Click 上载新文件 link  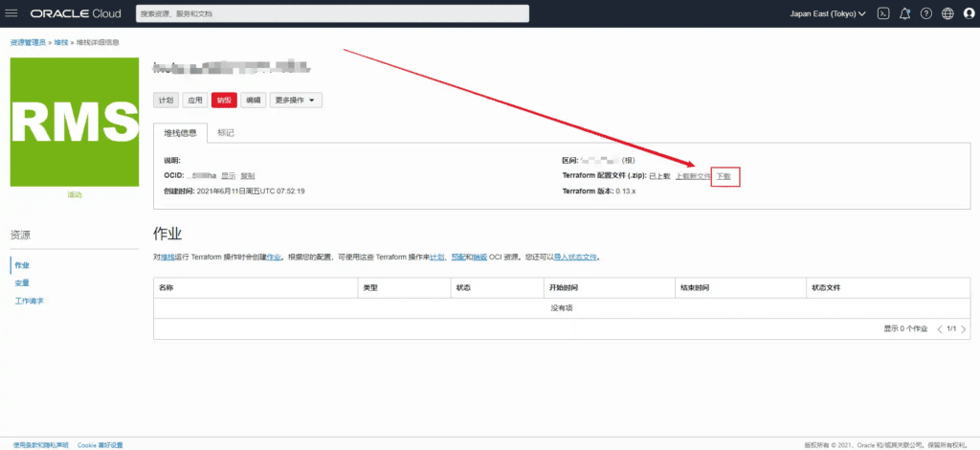[693, 176]
